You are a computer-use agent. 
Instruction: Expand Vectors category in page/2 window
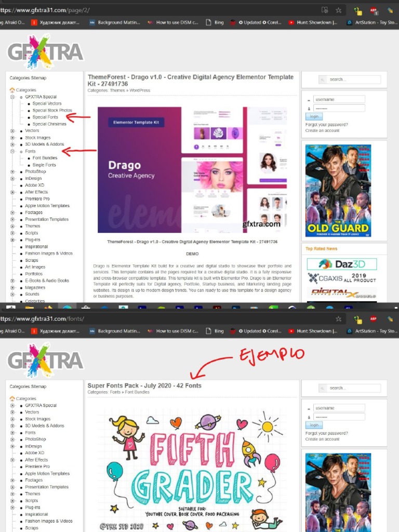(12, 130)
